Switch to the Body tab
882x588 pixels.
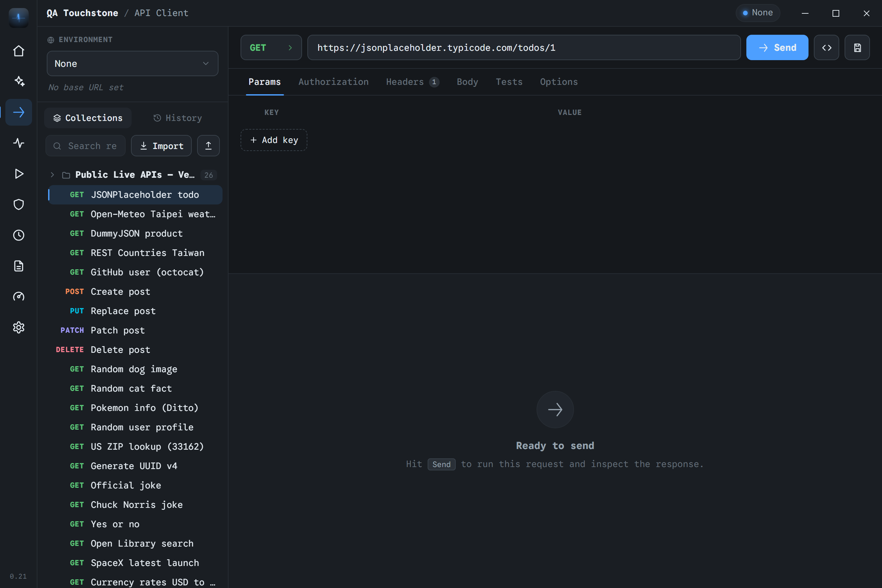tap(467, 82)
